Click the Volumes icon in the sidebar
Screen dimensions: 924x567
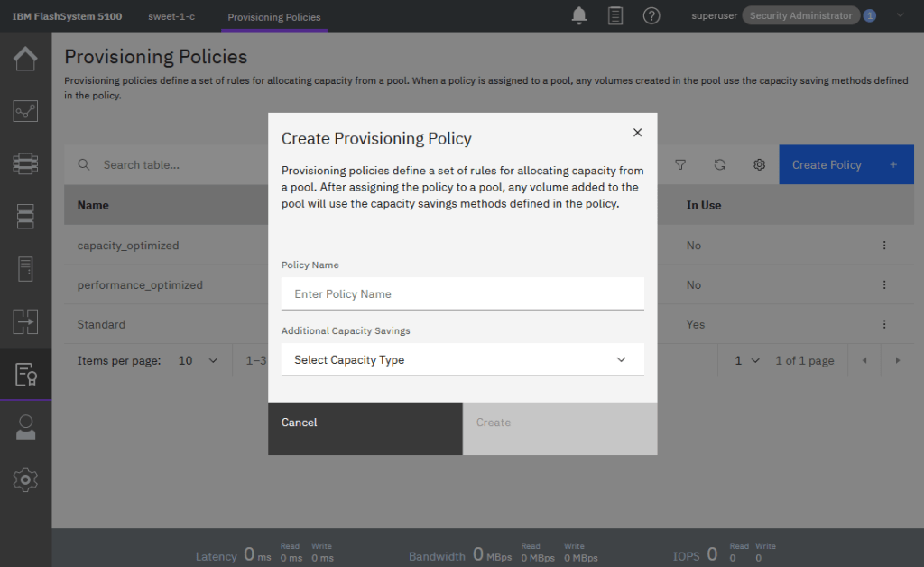coord(25,216)
